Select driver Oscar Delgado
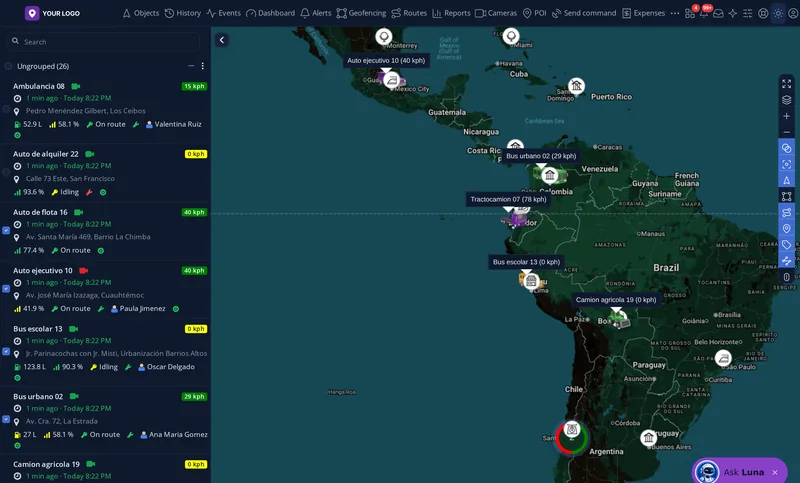 [166, 367]
